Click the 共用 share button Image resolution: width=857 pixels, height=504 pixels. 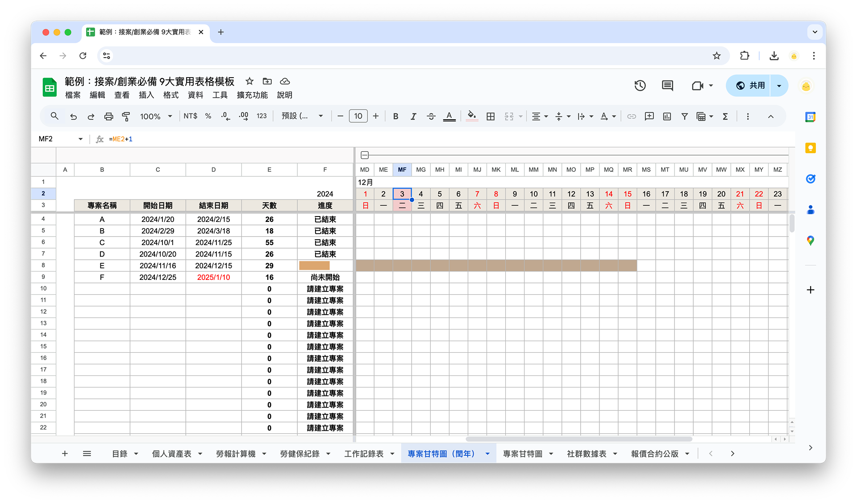pyautogui.click(x=751, y=86)
